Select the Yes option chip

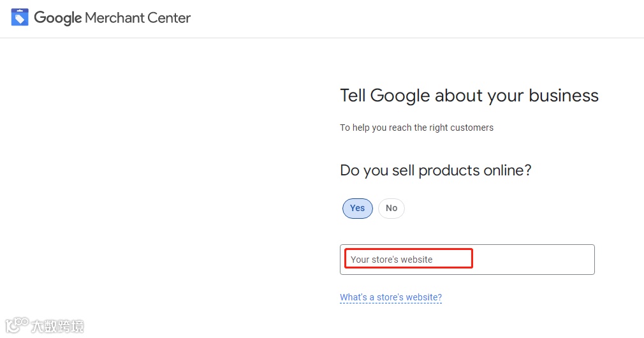[x=358, y=208]
